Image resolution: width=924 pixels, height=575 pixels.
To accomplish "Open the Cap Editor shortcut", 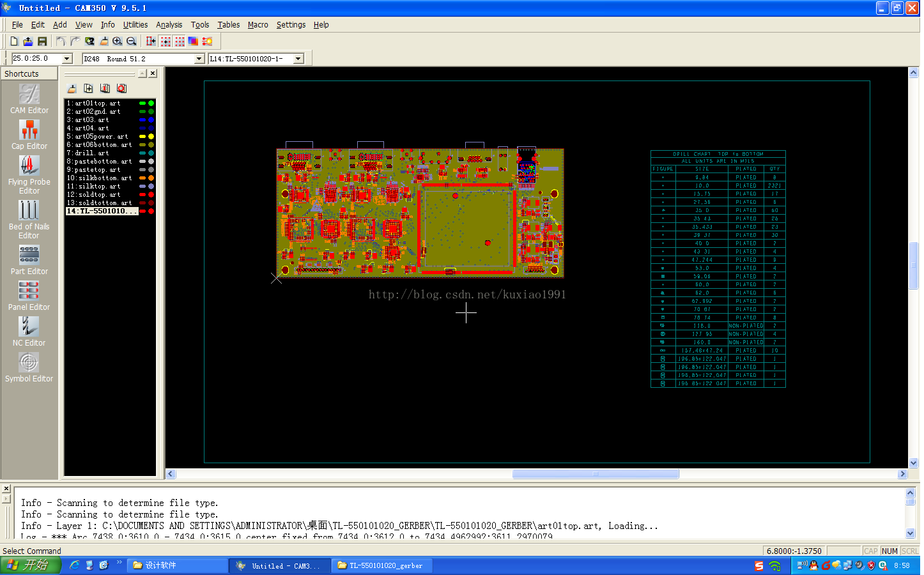I will [x=29, y=130].
